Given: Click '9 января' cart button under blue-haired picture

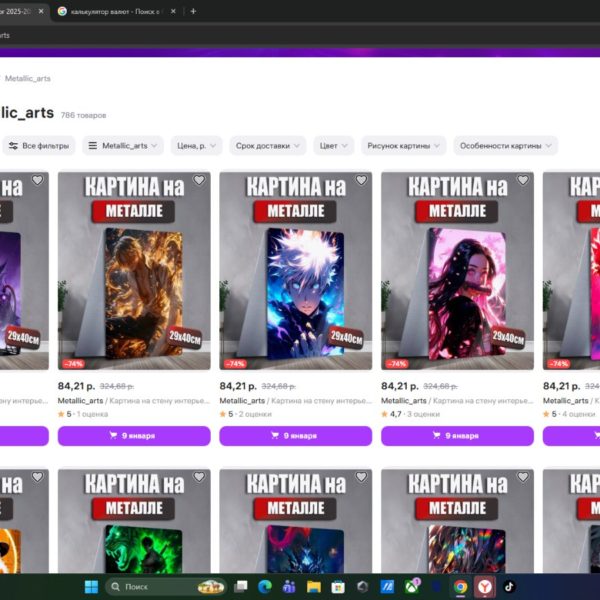Looking at the screenshot, I should point(295,436).
